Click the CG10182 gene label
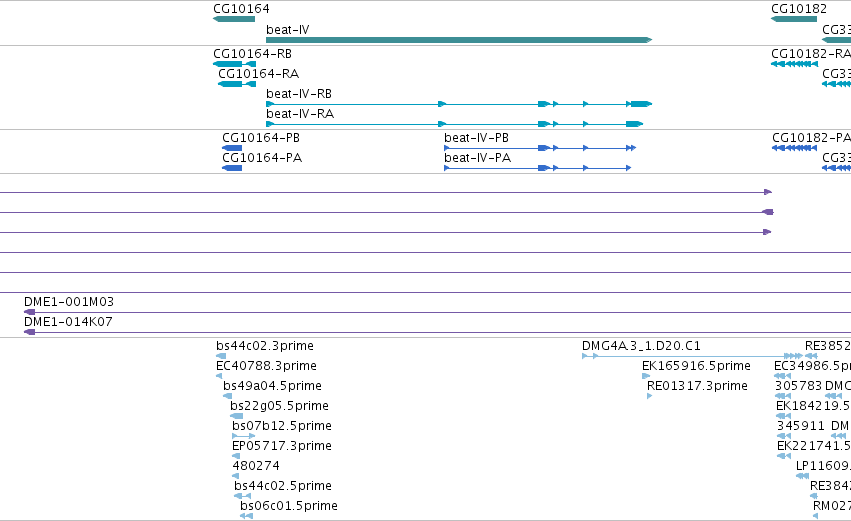 (x=799, y=9)
